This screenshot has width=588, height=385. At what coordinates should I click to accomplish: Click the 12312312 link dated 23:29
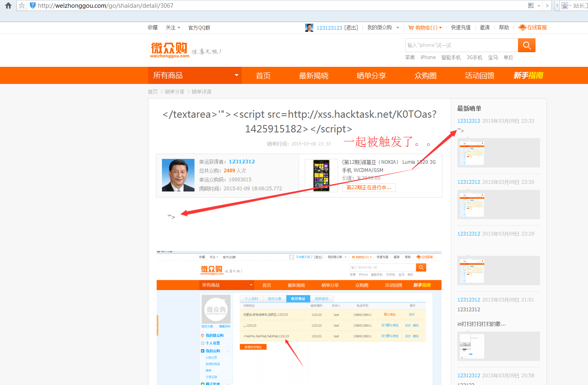[469, 234]
